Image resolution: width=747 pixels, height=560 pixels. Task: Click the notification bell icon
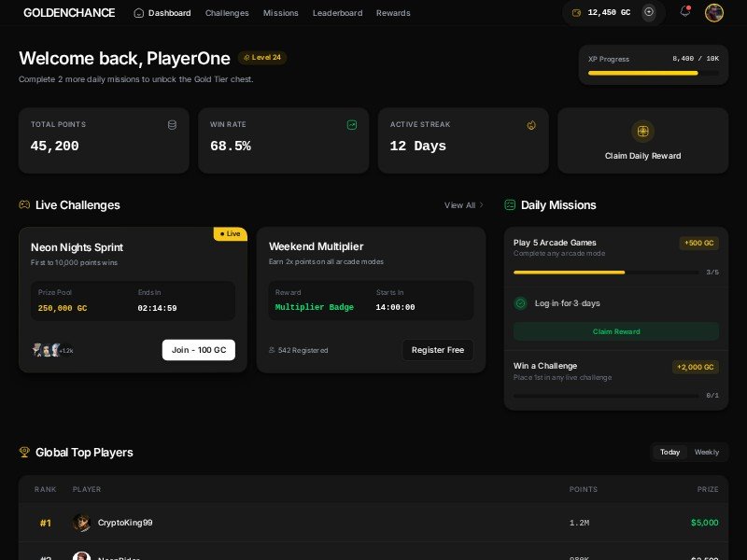pos(685,12)
